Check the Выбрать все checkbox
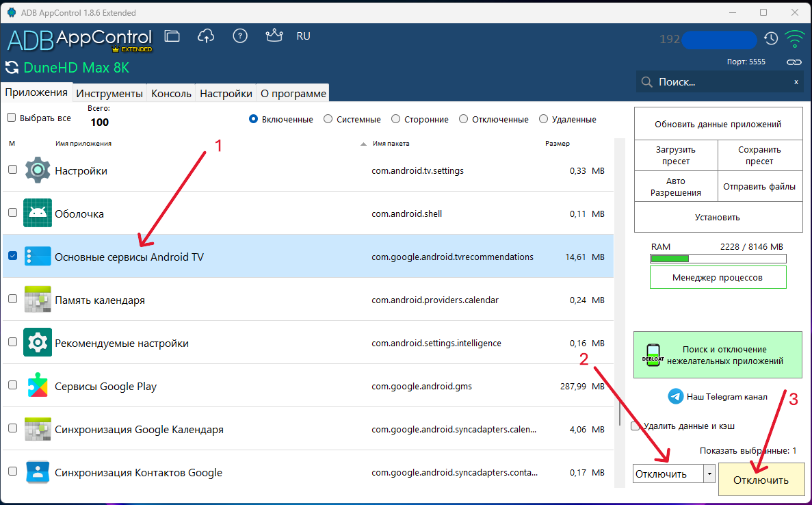 click(12, 118)
